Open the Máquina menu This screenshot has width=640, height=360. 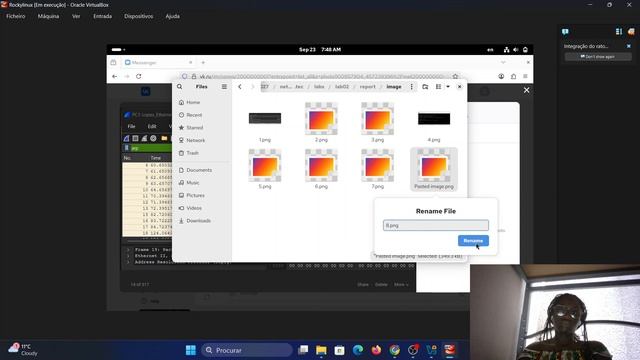(x=48, y=16)
